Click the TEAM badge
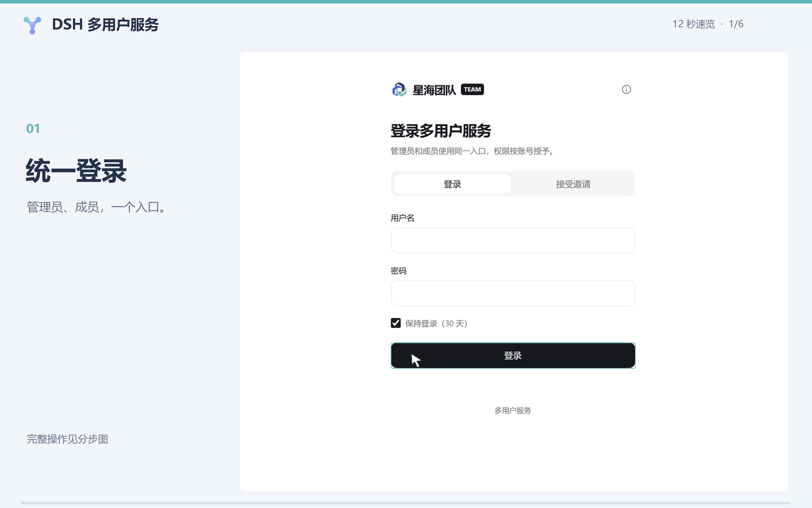 pos(472,89)
